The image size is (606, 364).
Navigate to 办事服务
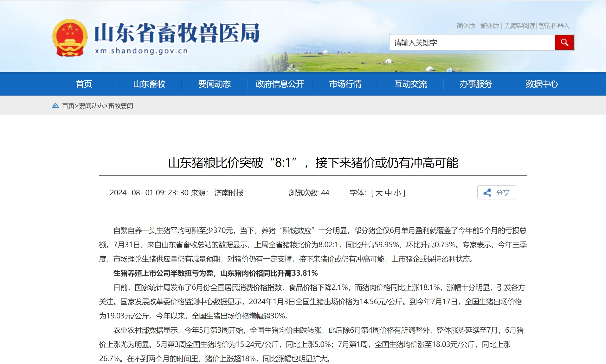point(476,84)
